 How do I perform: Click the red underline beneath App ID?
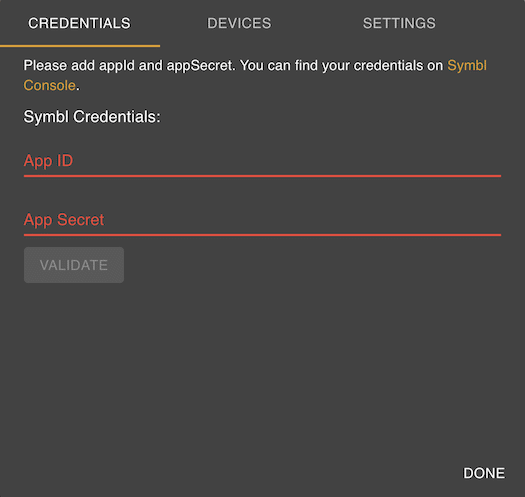point(262,176)
